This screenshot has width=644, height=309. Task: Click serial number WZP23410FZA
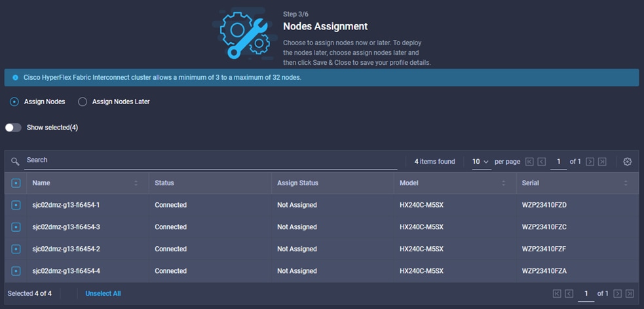pos(544,271)
